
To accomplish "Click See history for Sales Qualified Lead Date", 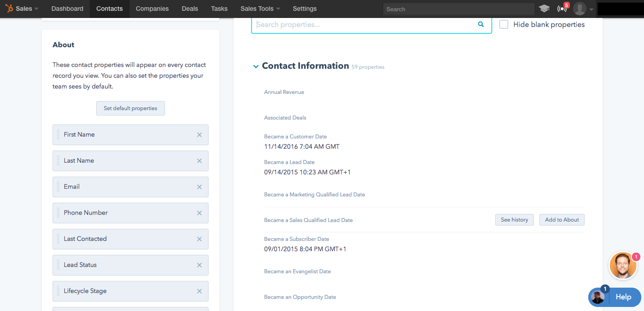I will (x=515, y=220).
